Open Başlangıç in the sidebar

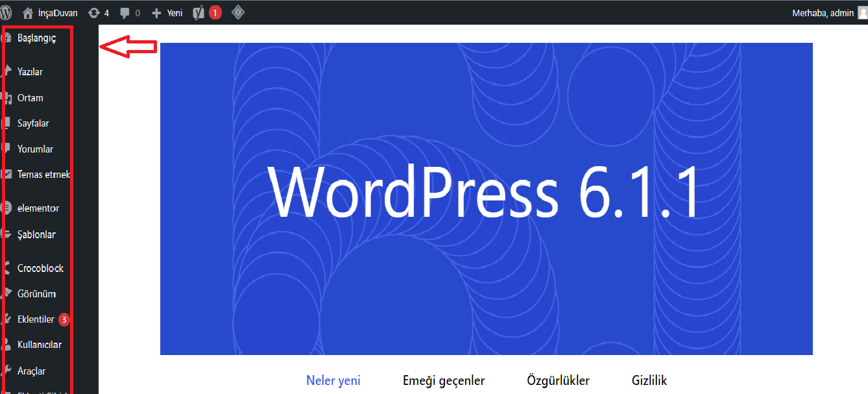click(x=37, y=38)
